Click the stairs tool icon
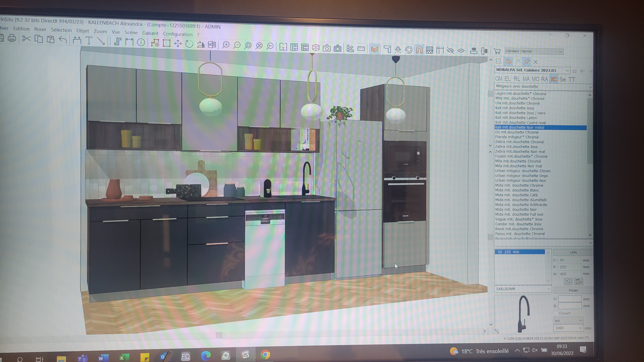The image size is (644, 362). 118,41
